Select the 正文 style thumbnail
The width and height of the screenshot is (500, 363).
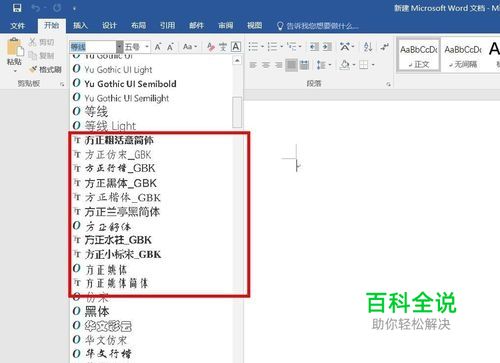click(419, 55)
